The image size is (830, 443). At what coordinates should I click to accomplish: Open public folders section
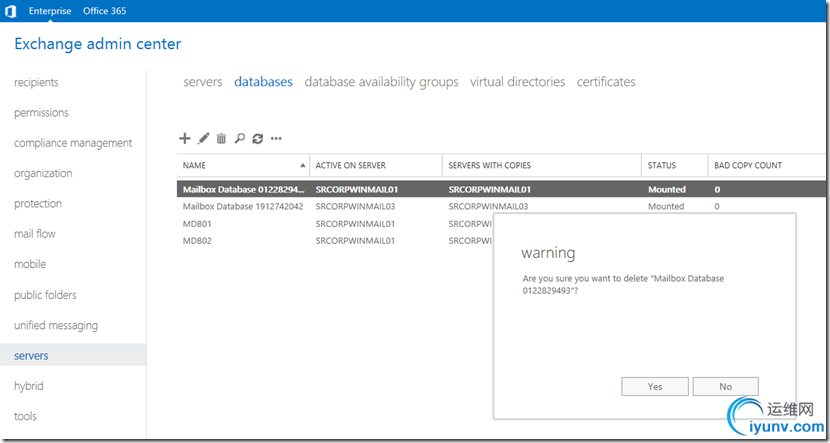coord(46,295)
